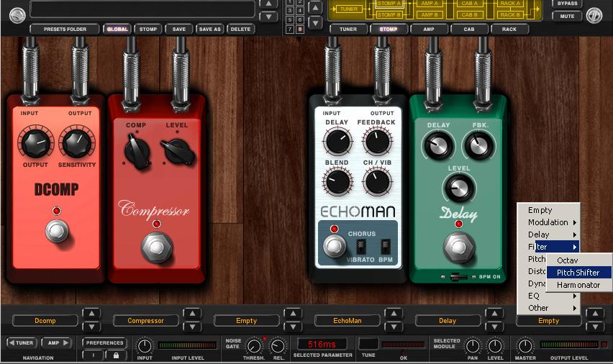Flip the EchoMan BPM switch
Screen dimensions: 613x364
[385, 246]
